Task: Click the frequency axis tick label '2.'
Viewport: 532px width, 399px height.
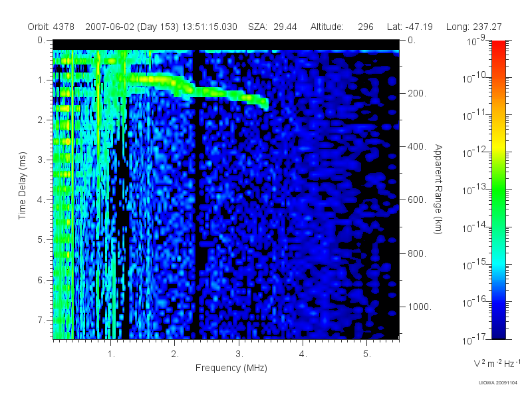Action: tap(175, 354)
